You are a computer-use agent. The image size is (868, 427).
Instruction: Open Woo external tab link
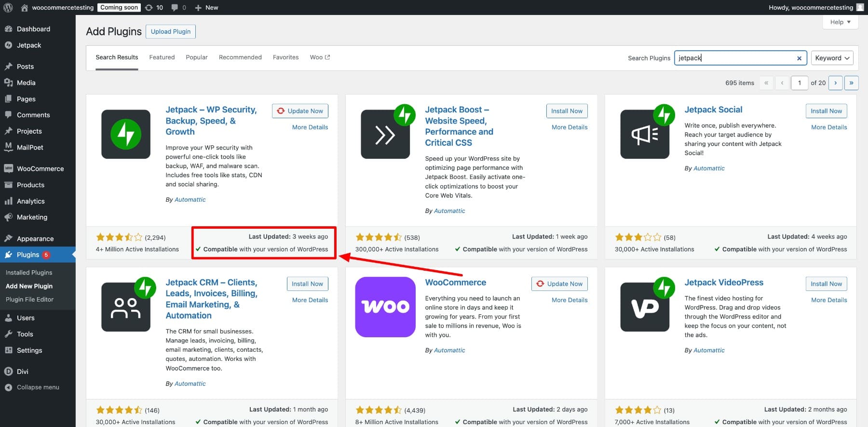coord(320,57)
